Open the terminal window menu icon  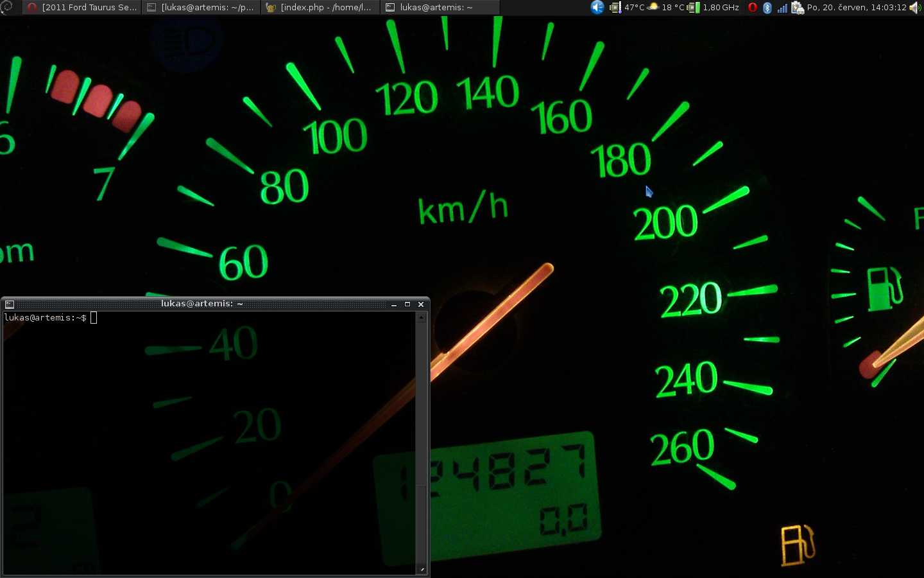click(10, 304)
